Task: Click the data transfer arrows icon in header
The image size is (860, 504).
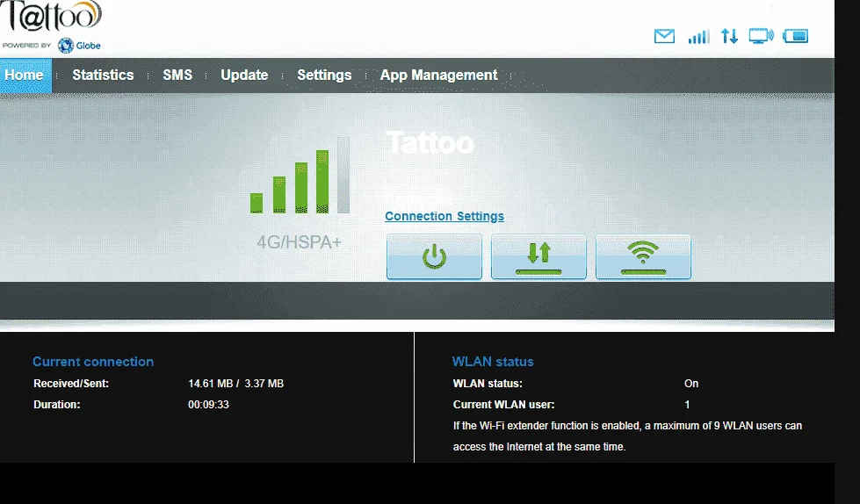Action: pyautogui.click(x=729, y=36)
